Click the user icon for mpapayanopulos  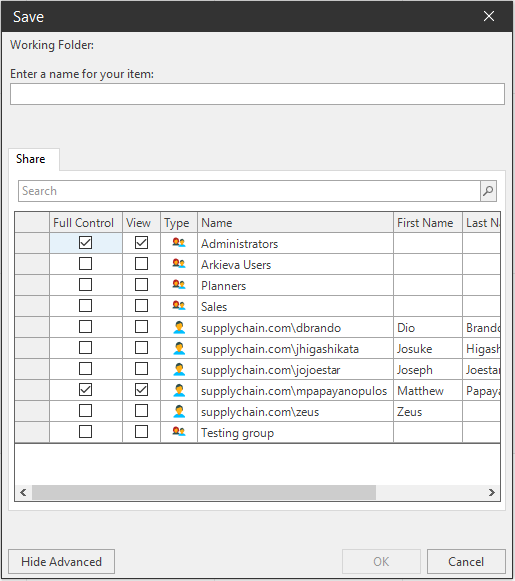pyautogui.click(x=179, y=390)
